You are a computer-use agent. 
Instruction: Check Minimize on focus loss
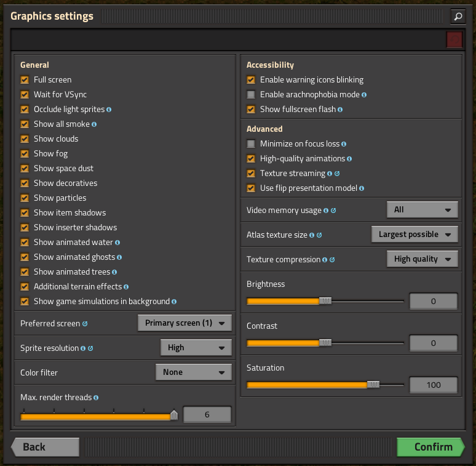click(x=251, y=143)
